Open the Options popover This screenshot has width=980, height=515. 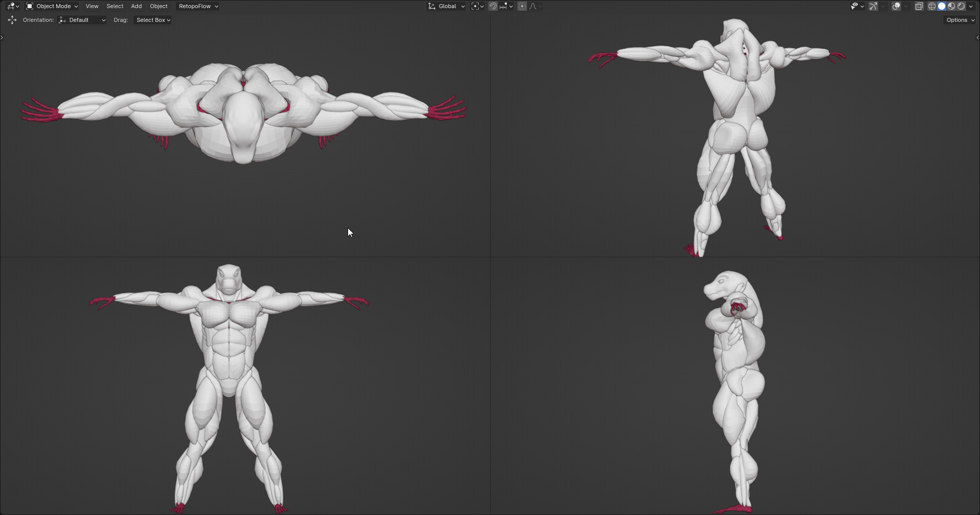click(x=960, y=20)
